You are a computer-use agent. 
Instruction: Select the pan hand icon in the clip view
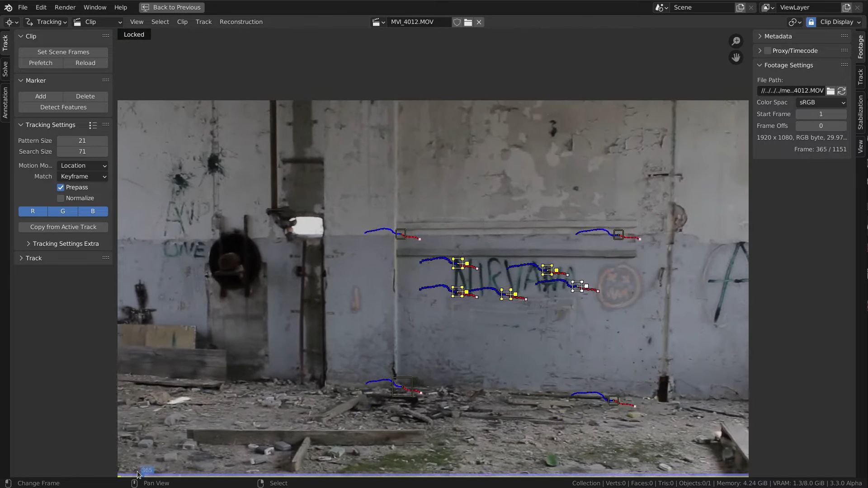736,57
